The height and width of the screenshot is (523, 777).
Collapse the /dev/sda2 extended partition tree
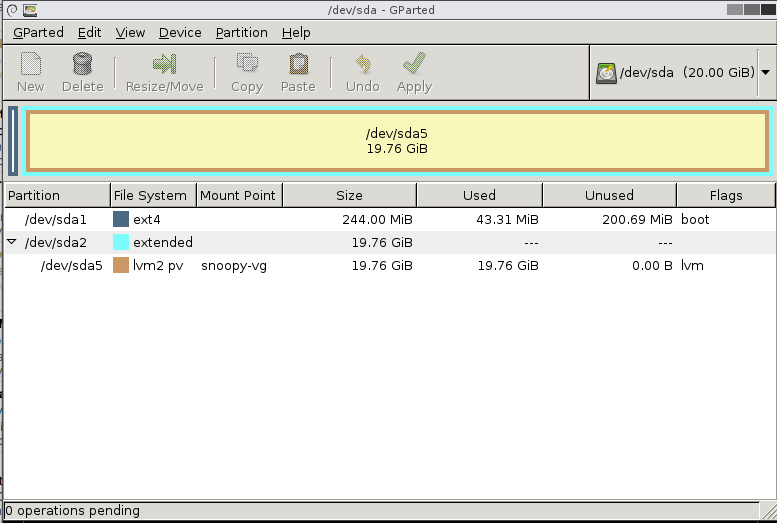12,242
